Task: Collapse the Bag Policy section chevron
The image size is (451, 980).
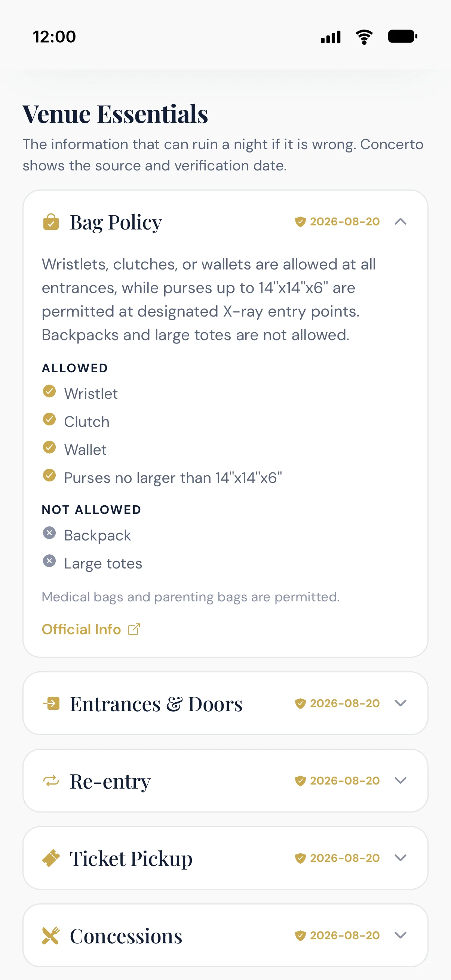Action: coord(401,221)
